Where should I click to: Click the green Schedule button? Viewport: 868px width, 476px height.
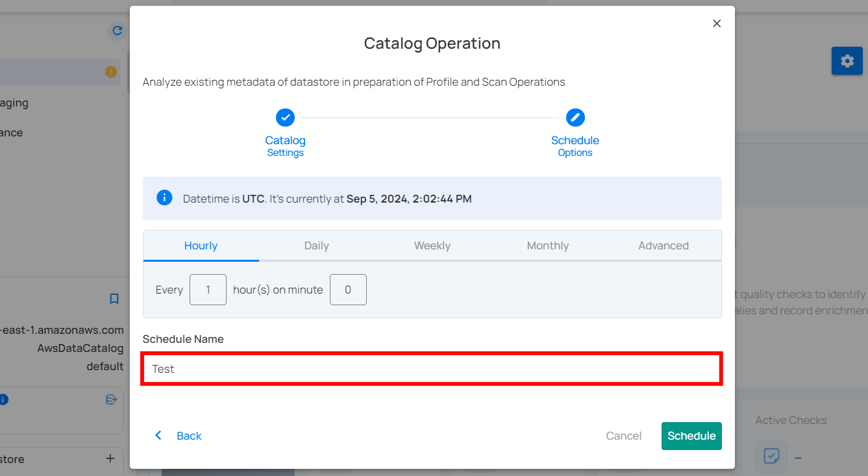691,436
